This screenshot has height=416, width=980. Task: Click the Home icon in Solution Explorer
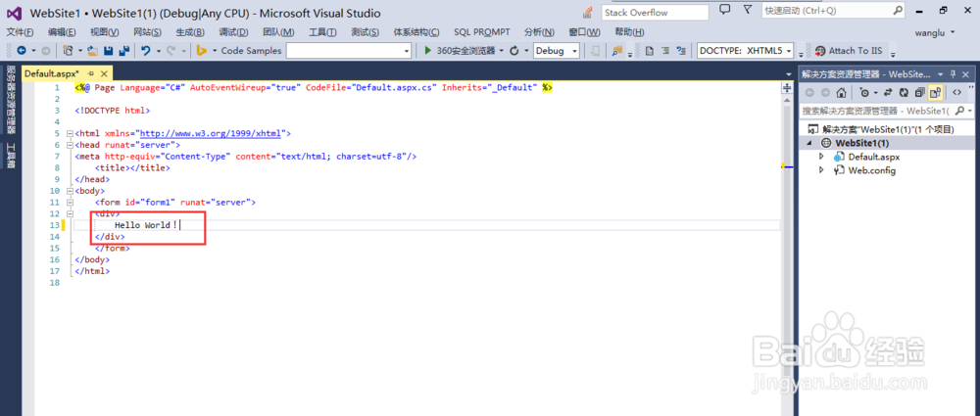(x=841, y=93)
